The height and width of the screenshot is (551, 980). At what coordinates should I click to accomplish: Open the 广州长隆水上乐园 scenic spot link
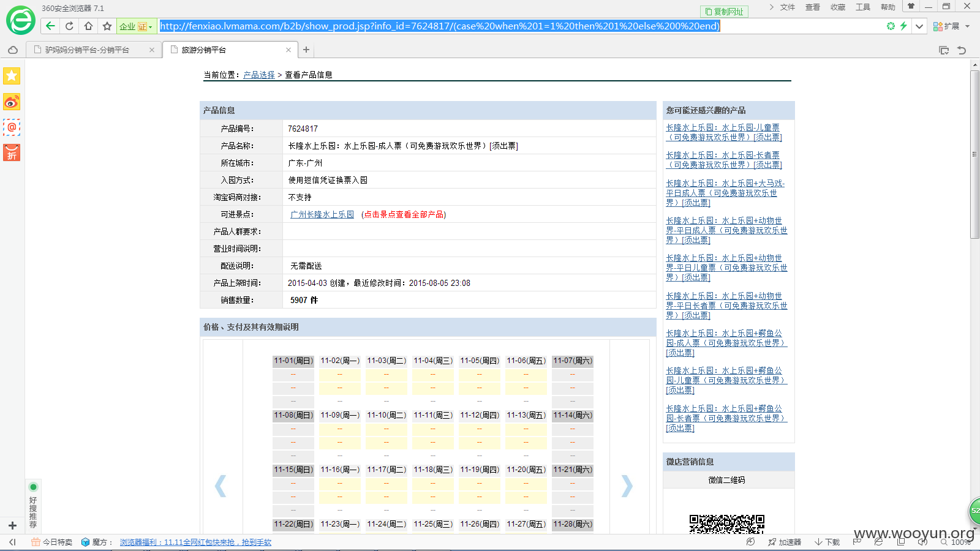coord(322,214)
